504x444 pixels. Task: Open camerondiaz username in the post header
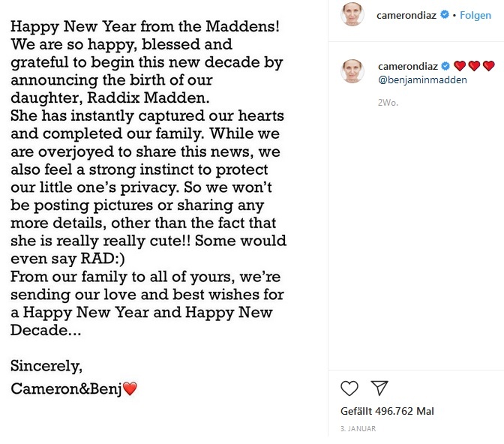click(x=406, y=15)
